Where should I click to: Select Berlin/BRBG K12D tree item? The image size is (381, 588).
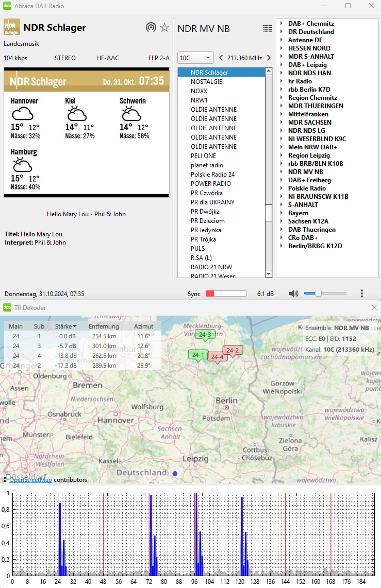click(x=316, y=246)
